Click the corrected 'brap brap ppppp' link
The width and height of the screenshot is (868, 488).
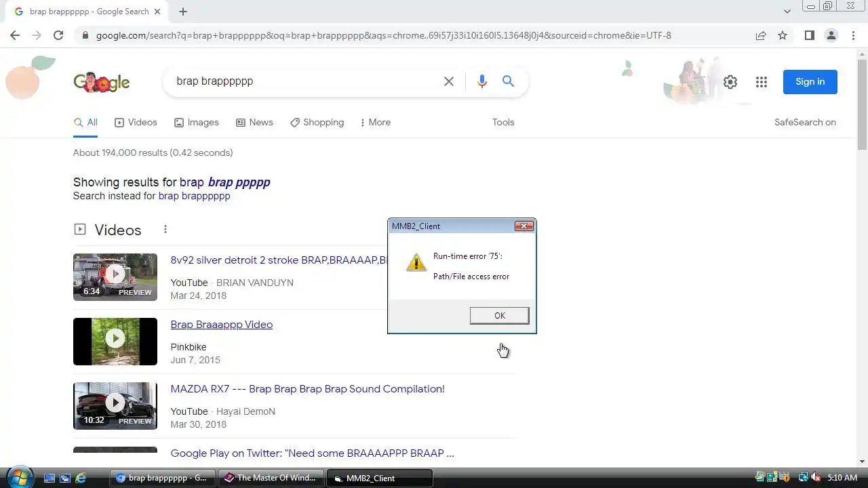[224, 182]
